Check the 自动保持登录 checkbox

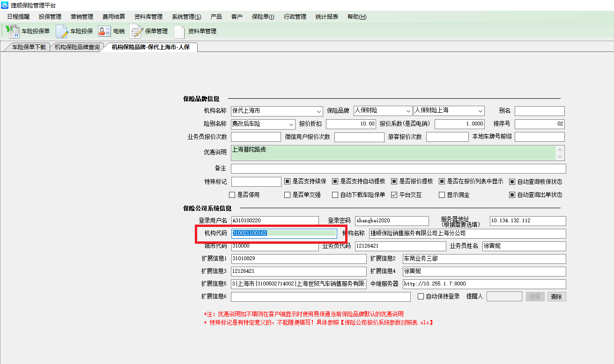(x=421, y=296)
